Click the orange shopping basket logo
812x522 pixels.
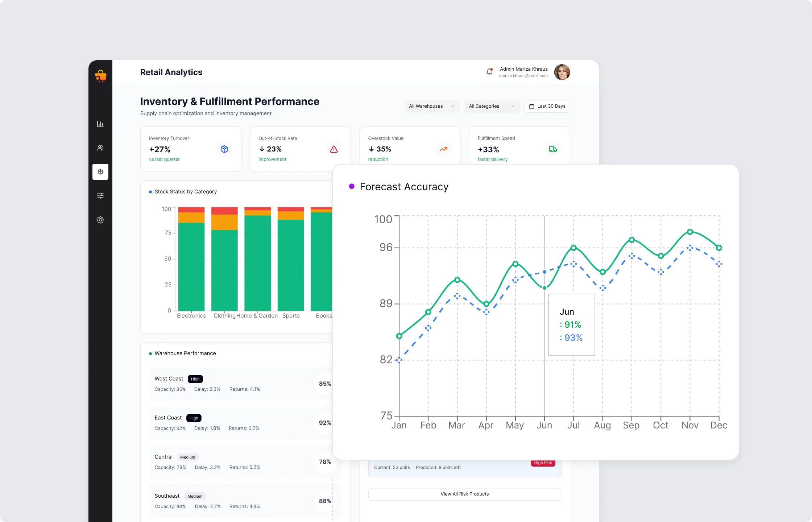100,76
